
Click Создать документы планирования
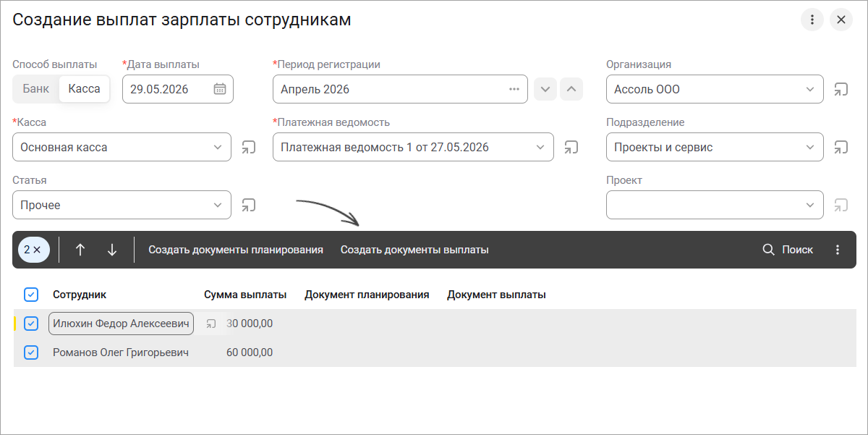pos(236,250)
